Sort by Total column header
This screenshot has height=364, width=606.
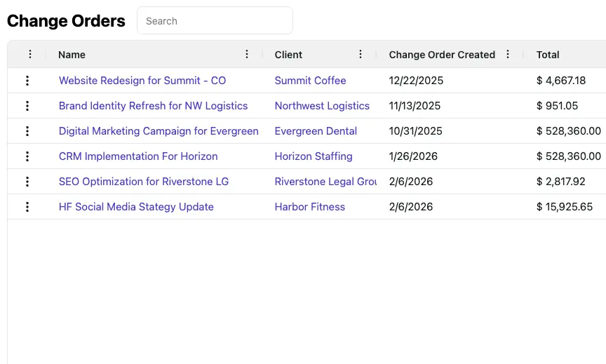pyautogui.click(x=548, y=55)
